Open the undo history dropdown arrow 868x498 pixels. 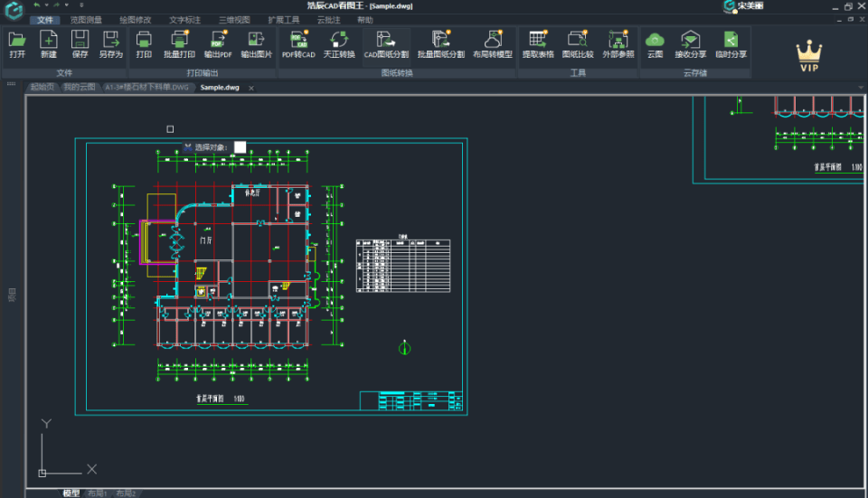[46, 5]
